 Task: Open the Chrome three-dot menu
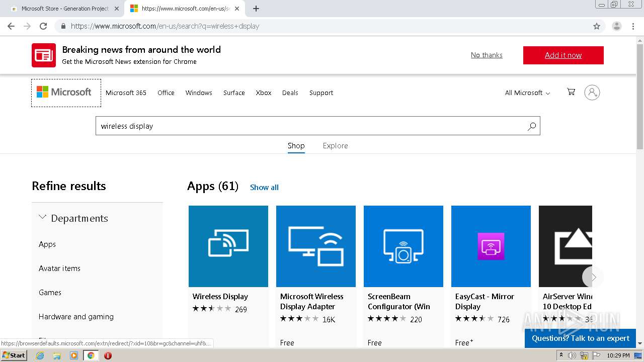pyautogui.click(x=633, y=26)
